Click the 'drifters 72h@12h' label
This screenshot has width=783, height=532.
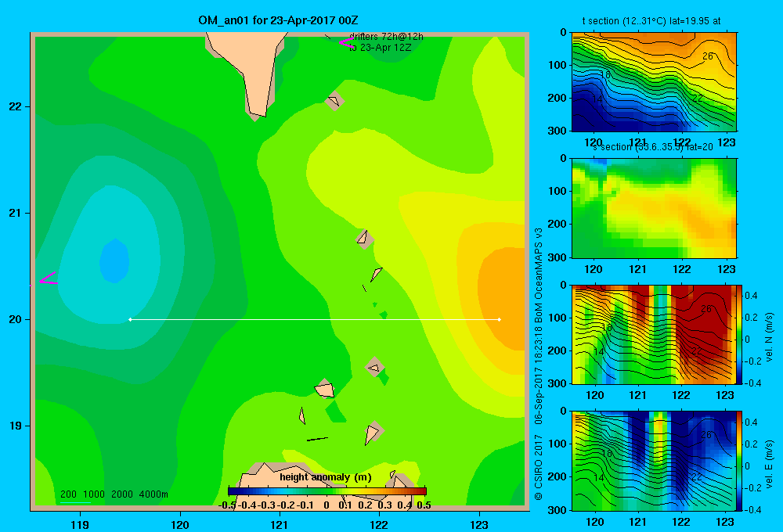tap(386, 37)
